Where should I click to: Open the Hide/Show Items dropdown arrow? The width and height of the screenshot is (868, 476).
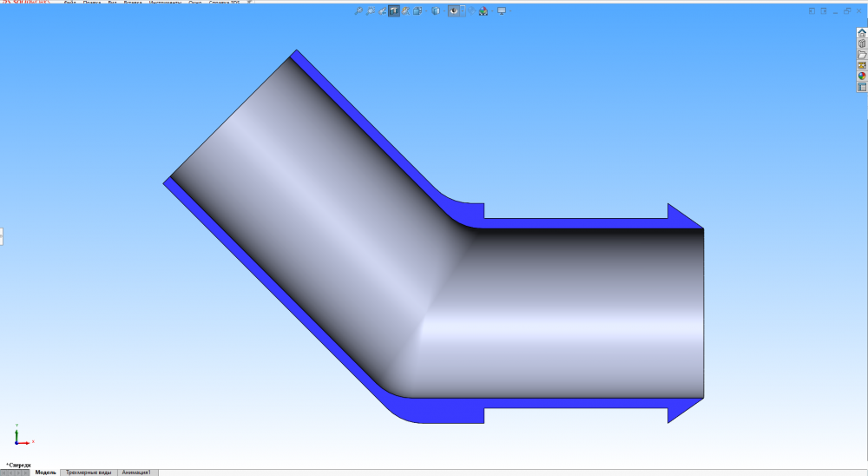[463, 11]
